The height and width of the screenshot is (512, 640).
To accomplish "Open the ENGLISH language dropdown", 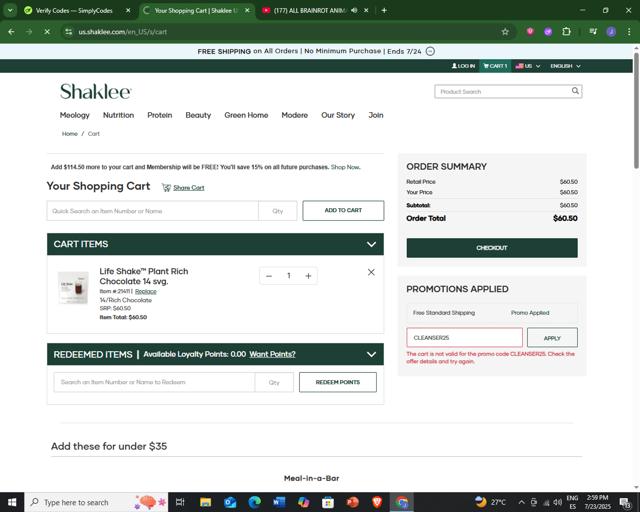I will (x=565, y=66).
